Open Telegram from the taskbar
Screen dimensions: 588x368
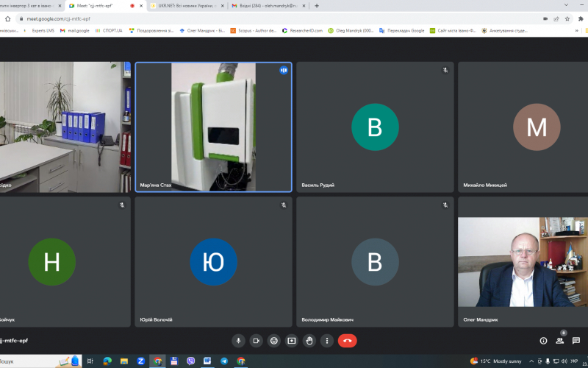pos(224,361)
